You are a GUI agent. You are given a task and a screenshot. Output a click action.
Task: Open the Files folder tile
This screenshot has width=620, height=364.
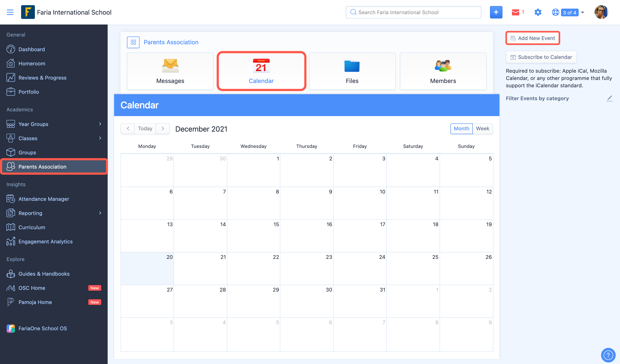[352, 71]
